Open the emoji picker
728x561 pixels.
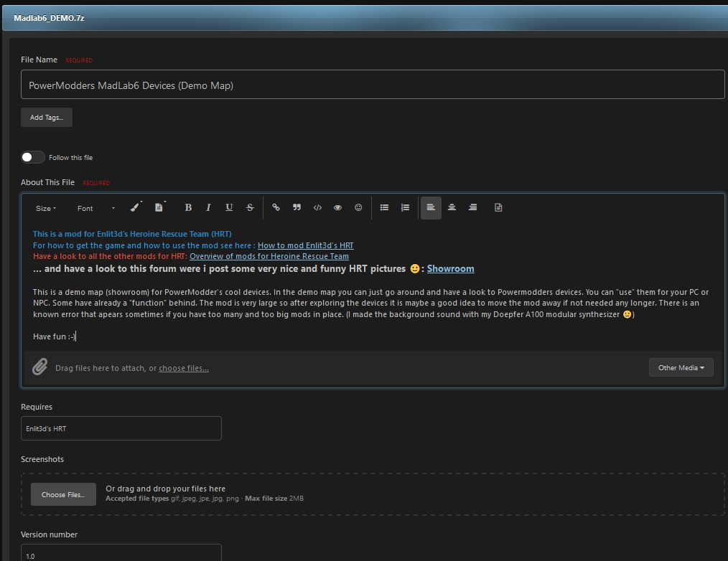pyautogui.click(x=358, y=207)
